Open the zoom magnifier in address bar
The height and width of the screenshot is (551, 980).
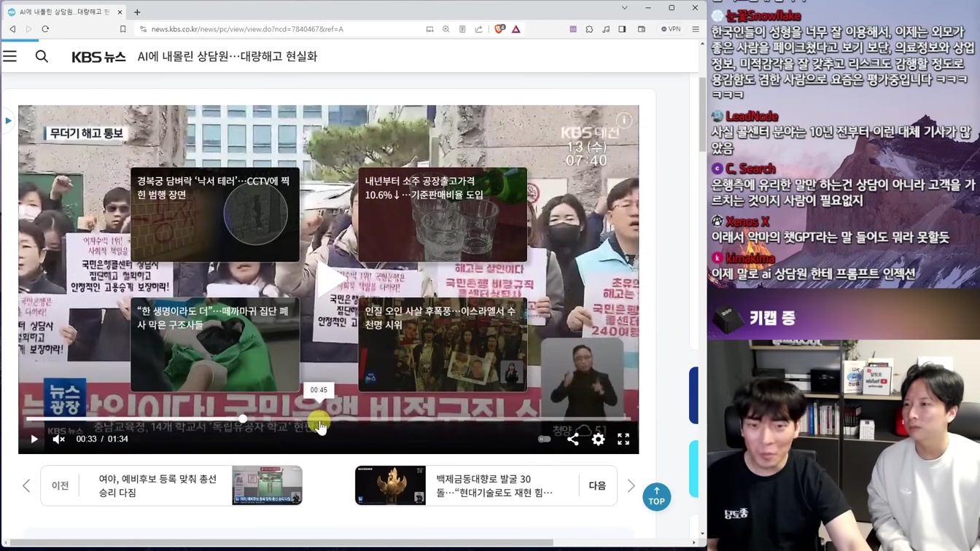[x=446, y=29]
